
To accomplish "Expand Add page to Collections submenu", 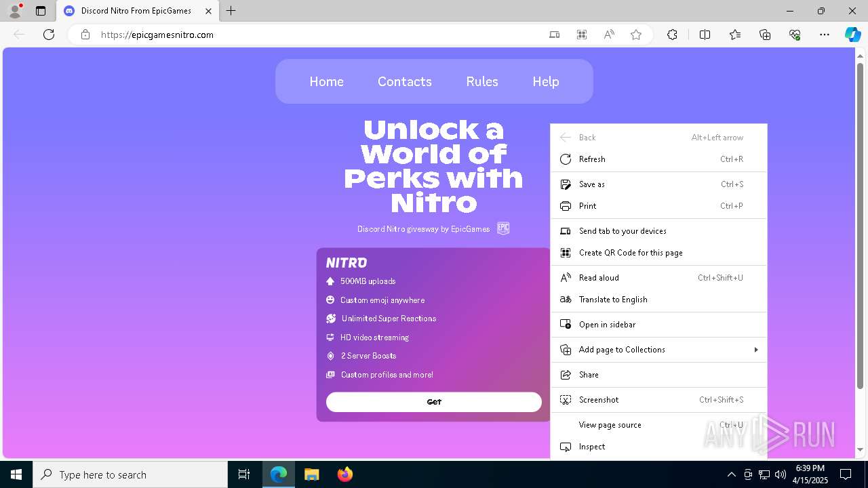I will click(x=658, y=350).
